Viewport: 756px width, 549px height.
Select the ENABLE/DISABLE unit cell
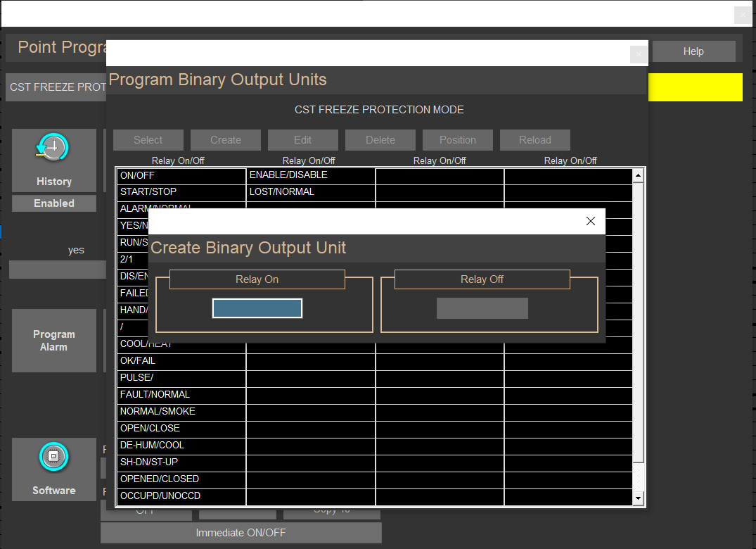tap(311, 175)
